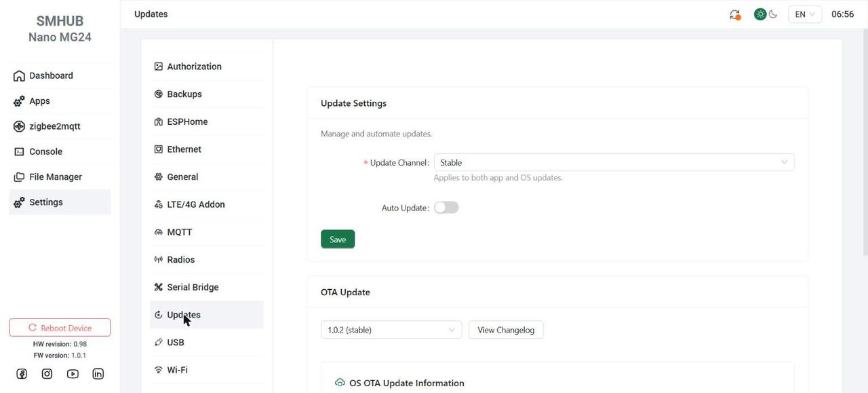The width and height of the screenshot is (868, 393).
Task: Click the USB plug icon
Action: tap(159, 343)
